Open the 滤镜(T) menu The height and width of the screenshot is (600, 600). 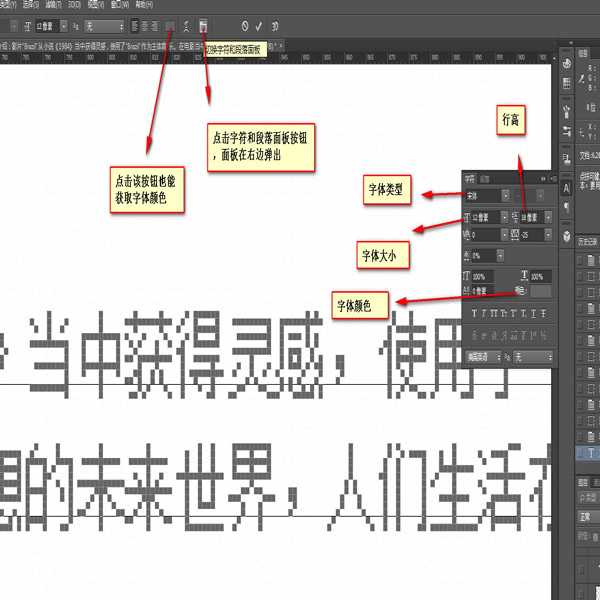coord(53,5)
